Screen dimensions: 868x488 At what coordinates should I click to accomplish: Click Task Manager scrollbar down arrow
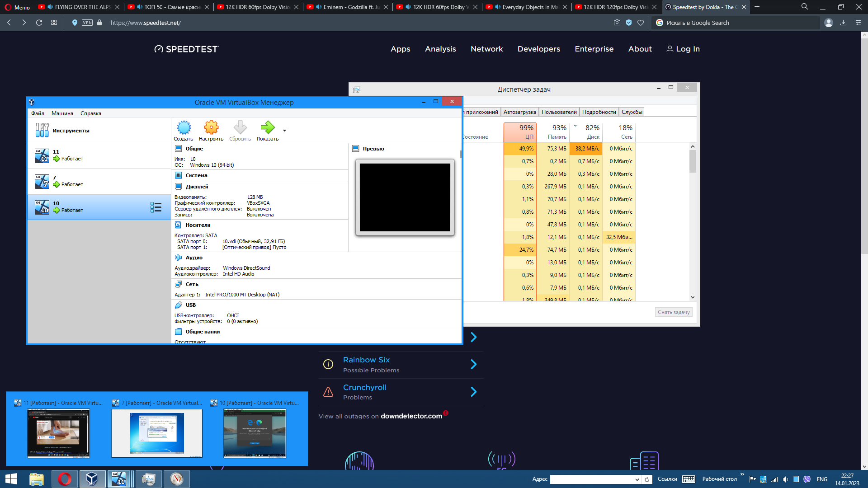coord(693,297)
